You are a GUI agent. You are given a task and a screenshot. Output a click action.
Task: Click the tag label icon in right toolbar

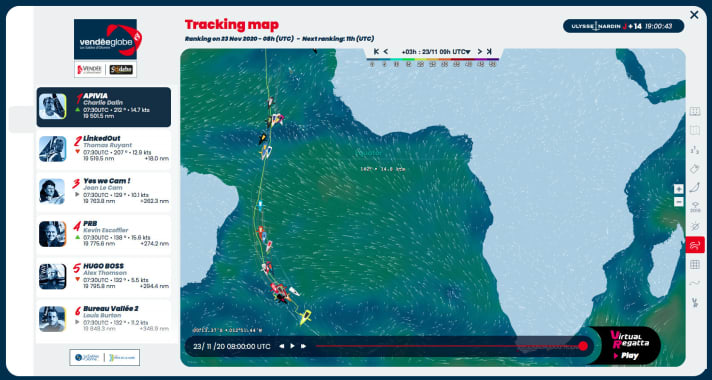tap(694, 169)
